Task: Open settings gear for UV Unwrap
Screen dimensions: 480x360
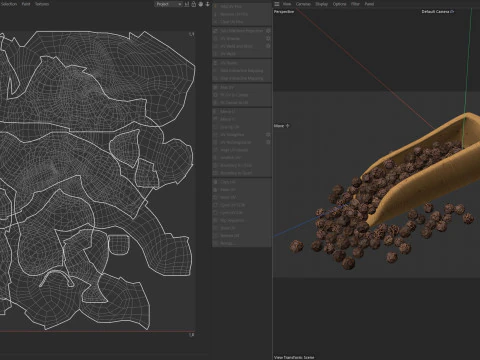Action: point(268,38)
